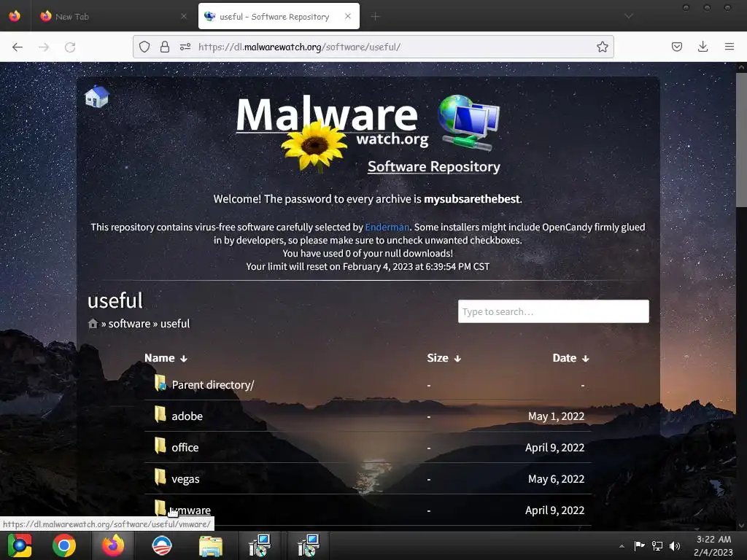The image size is (747, 560).
Task: Click the Software Repository heading link
Action: 433,167
